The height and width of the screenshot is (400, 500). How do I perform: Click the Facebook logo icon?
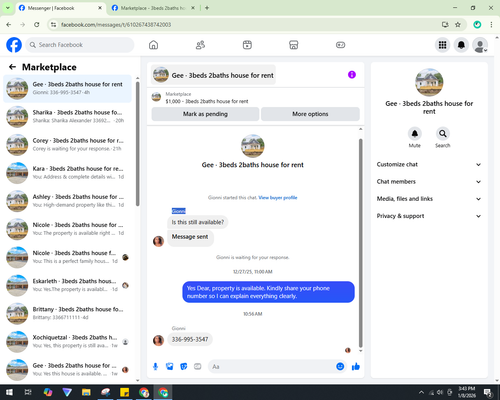pyautogui.click(x=14, y=45)
